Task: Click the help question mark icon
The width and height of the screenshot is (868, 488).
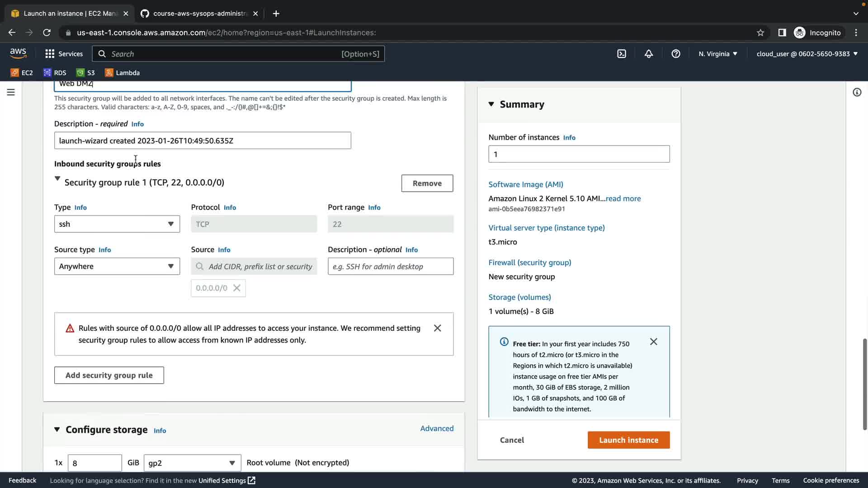Action: tap(675, 54)
